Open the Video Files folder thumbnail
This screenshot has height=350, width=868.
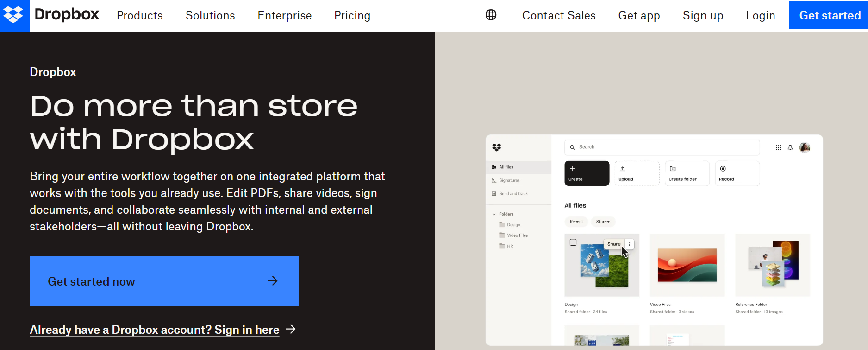(x=687, y=265)
